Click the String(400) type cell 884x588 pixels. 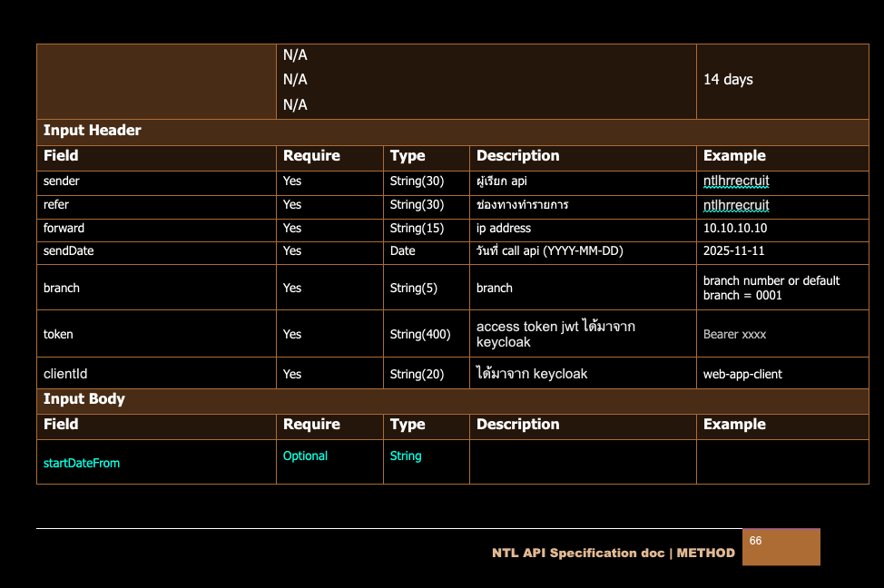pos(419,334)
